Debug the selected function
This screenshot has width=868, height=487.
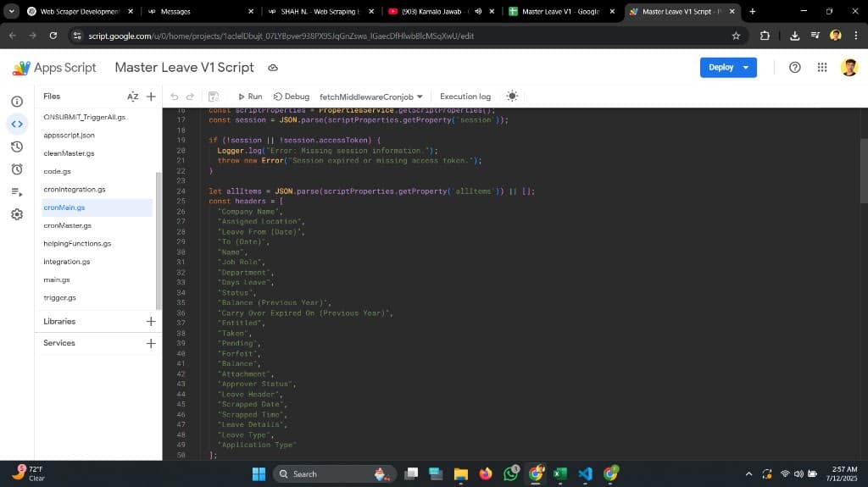tap(292, 97)
